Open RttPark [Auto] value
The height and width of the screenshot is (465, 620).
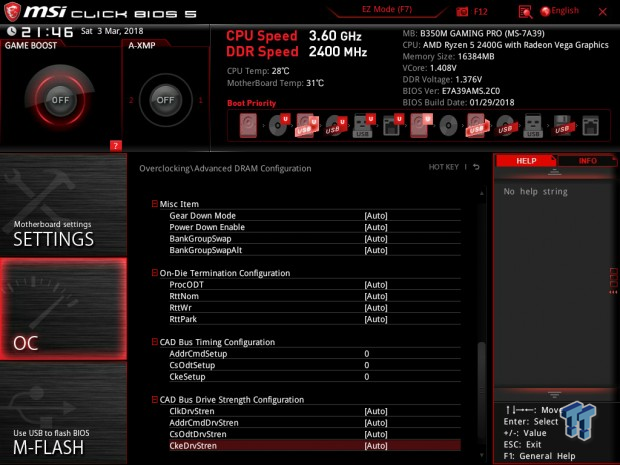coord(376,319)
